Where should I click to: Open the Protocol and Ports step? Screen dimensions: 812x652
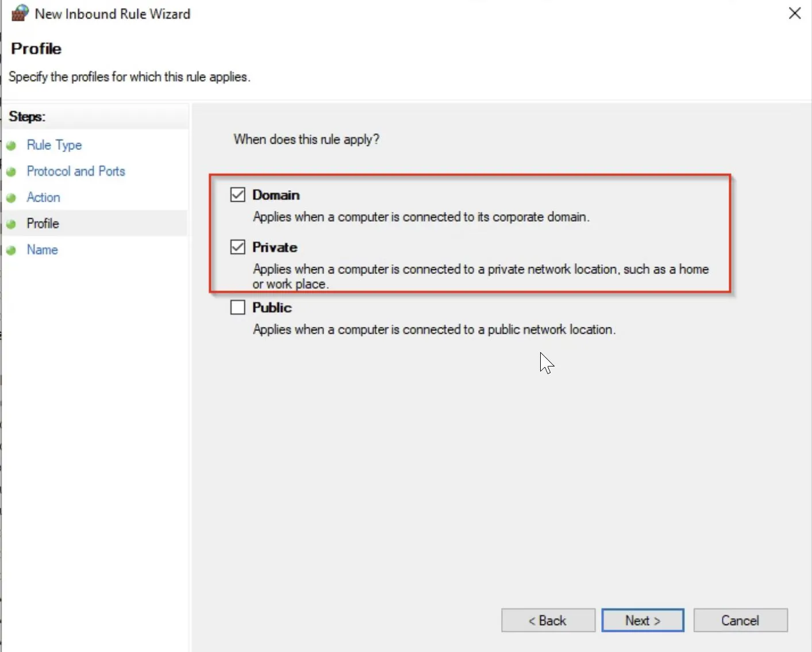76,171
